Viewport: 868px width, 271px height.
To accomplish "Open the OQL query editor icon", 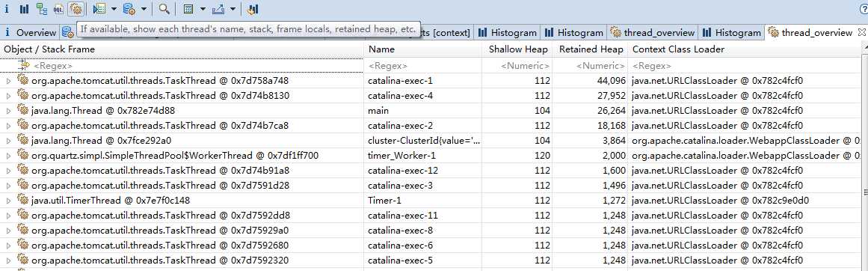I will coord(58,9).
